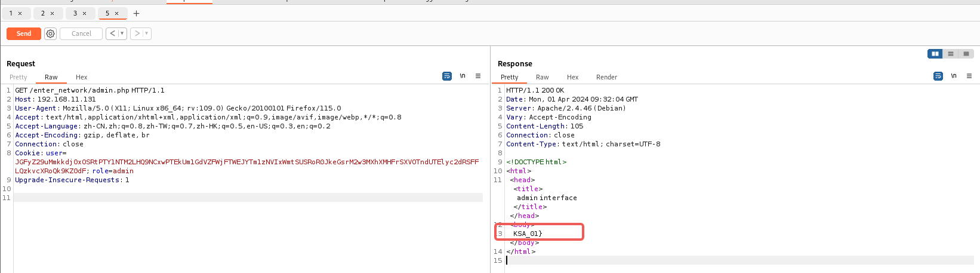Click in the empty request body line
Viewport: 980px width, 273px height.
pos(239,198)
